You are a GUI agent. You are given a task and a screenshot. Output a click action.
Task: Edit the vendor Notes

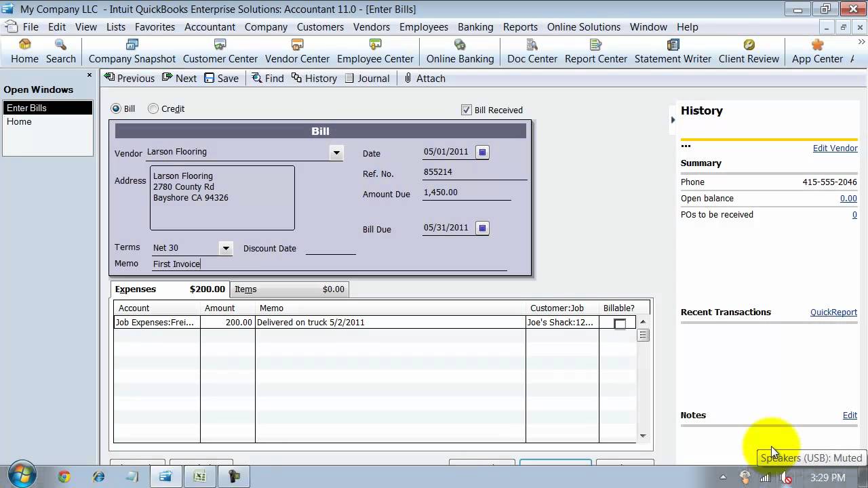(x=850, y=415)
